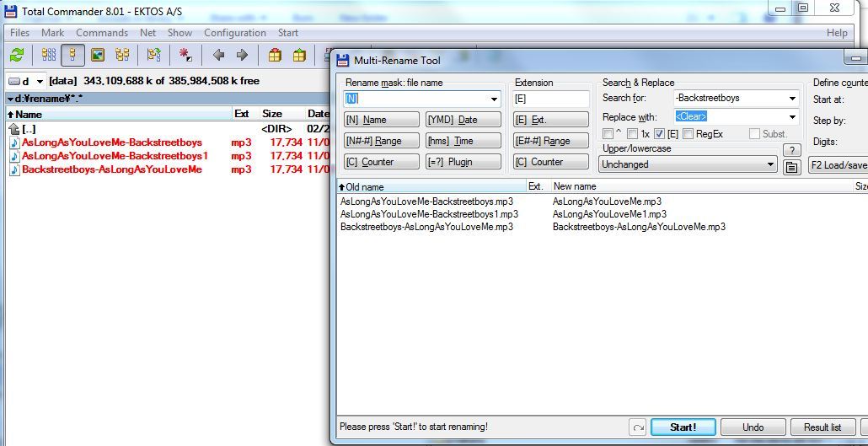
Task: Insert the [C] Counter into the name mask
Action: [381, 162]
